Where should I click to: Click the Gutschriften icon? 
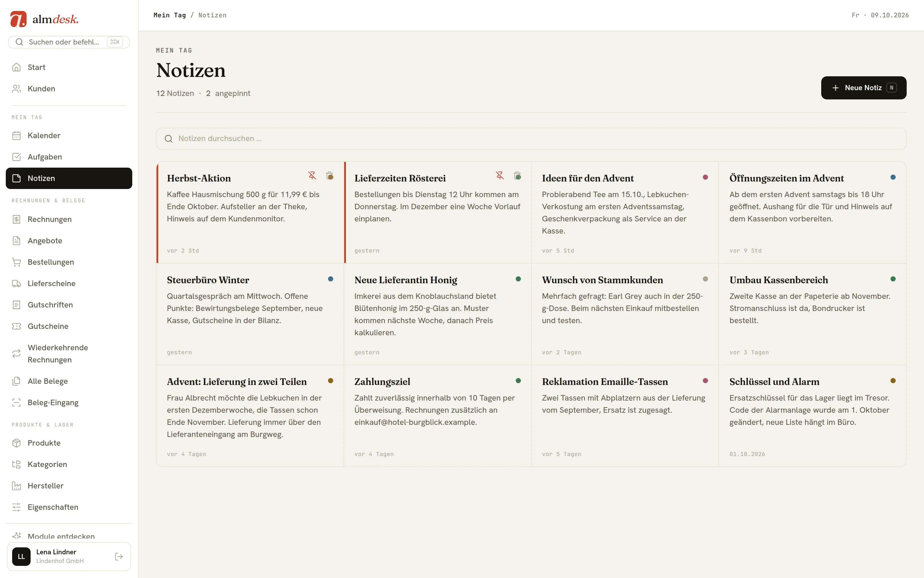coord(16,305)
